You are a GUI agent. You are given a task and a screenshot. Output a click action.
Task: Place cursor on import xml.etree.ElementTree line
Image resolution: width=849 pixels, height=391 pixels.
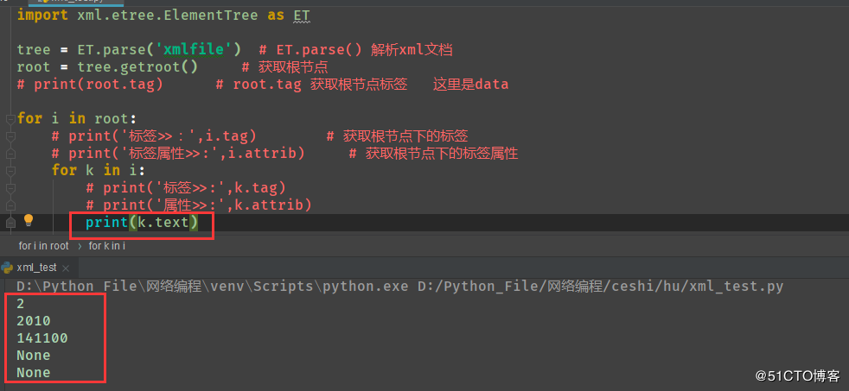point(163,15)
